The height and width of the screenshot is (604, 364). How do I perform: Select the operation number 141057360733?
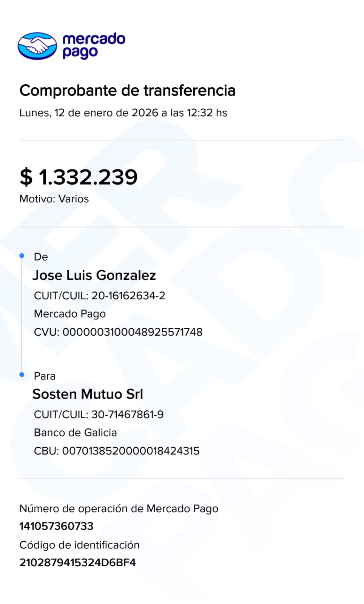coord(56,526)
